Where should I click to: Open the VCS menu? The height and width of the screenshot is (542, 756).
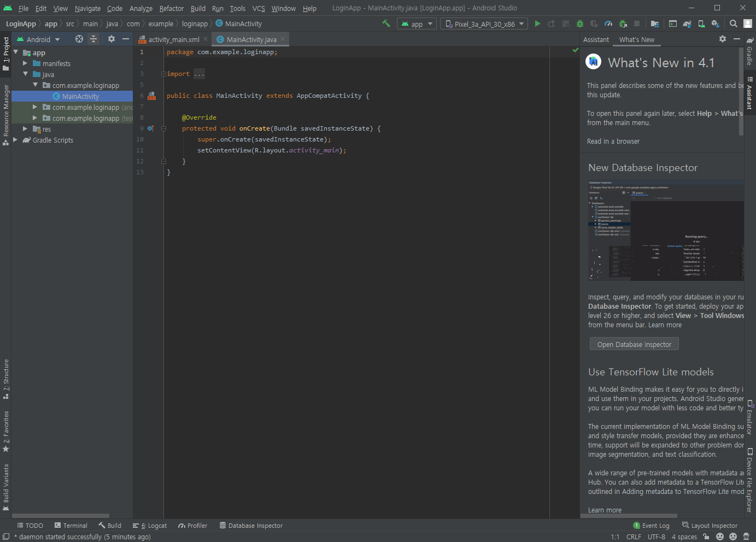pyautogui.click(x=259, y=8)
